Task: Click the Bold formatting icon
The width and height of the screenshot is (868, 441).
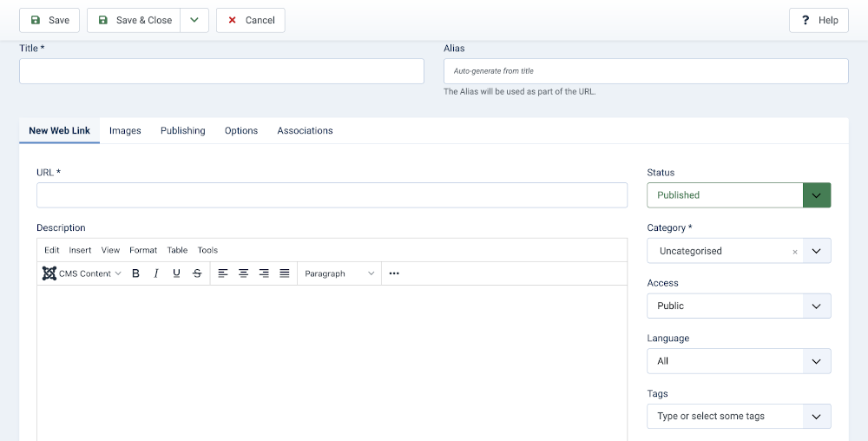Action: (135, 273)
